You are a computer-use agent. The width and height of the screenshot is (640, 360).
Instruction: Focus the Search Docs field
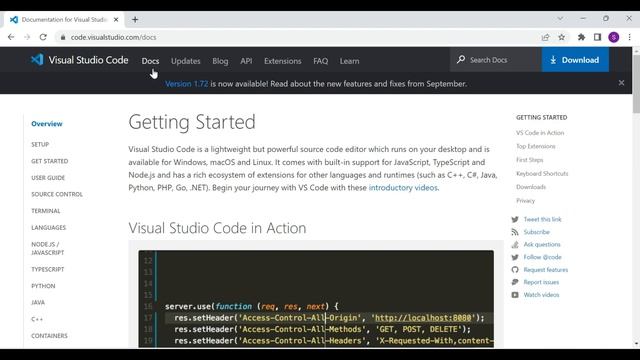[x=496, y=60]
